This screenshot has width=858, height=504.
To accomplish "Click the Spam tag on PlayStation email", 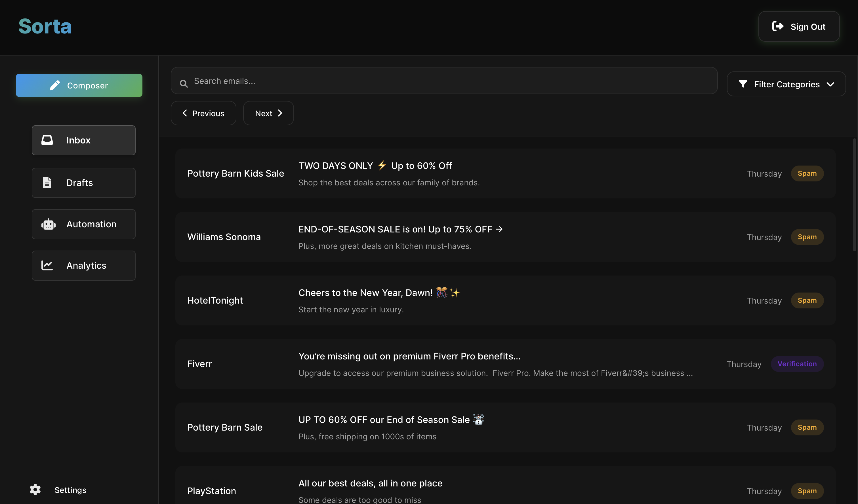I will [807, 491].
